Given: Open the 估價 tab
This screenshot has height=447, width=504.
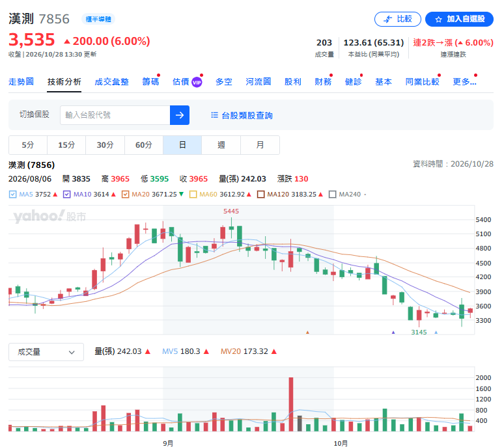Looking at the screenshot, I should tap(180, 82).
